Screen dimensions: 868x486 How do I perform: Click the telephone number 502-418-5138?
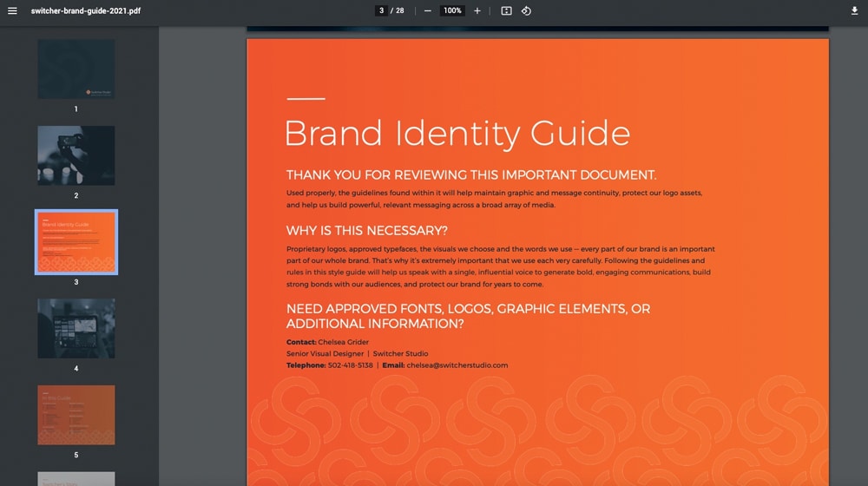(351, 365)
